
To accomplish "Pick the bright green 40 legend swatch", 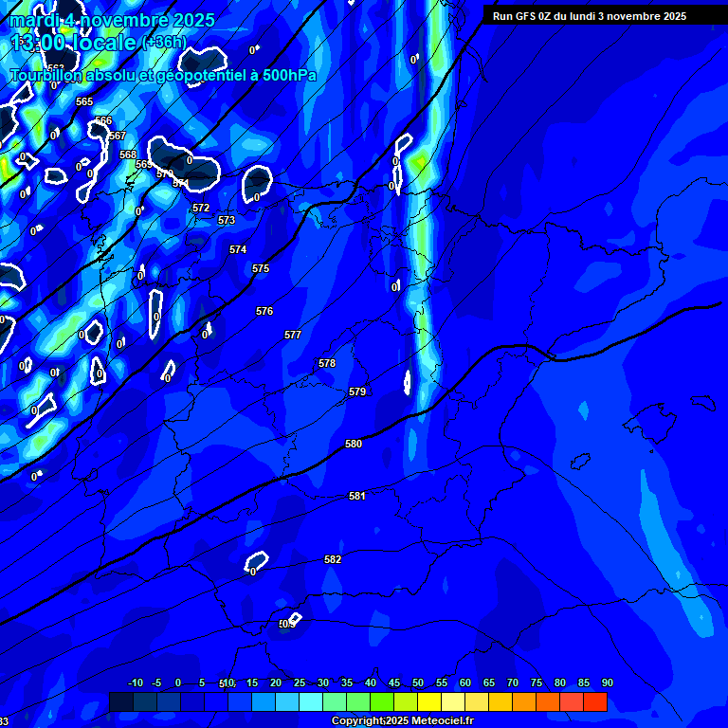I will click(358, 702).
